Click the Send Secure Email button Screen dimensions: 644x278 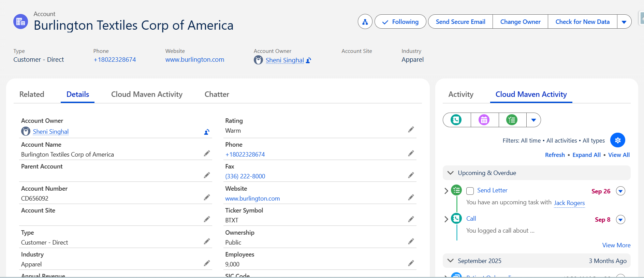(x=460, y=22)
